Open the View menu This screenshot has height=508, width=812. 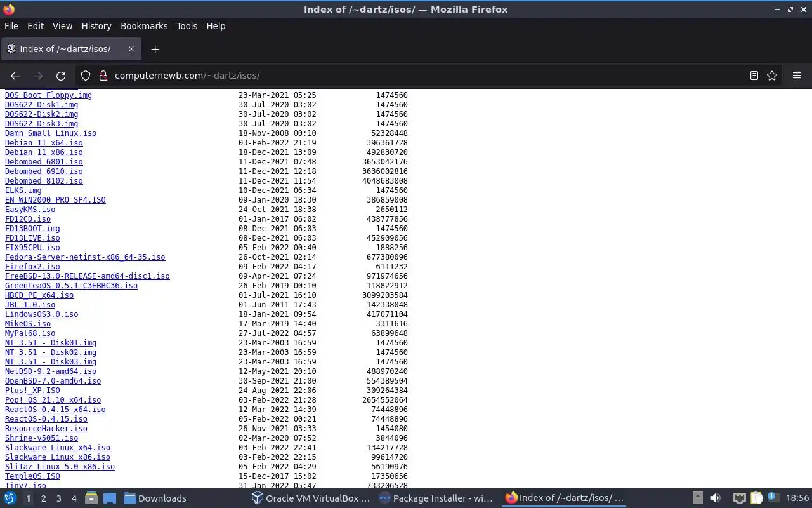[x=62, y=26]
